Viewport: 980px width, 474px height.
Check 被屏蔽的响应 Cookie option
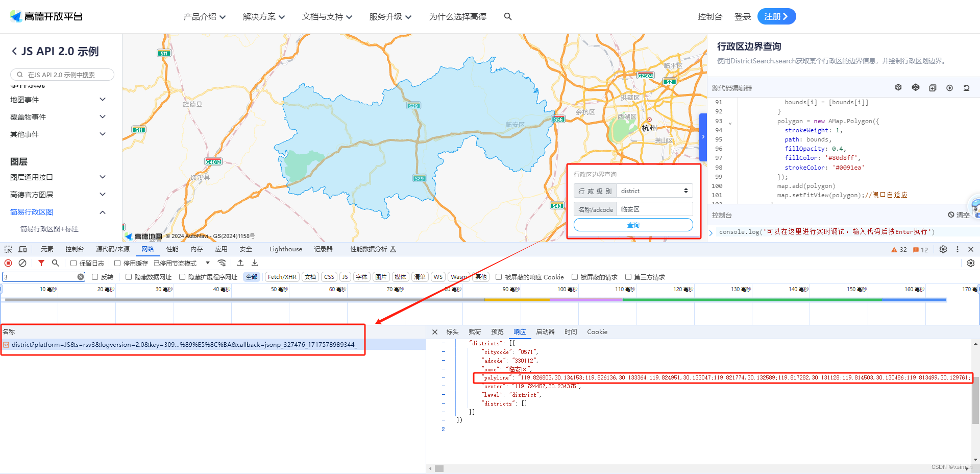click(x=499, y=277)
